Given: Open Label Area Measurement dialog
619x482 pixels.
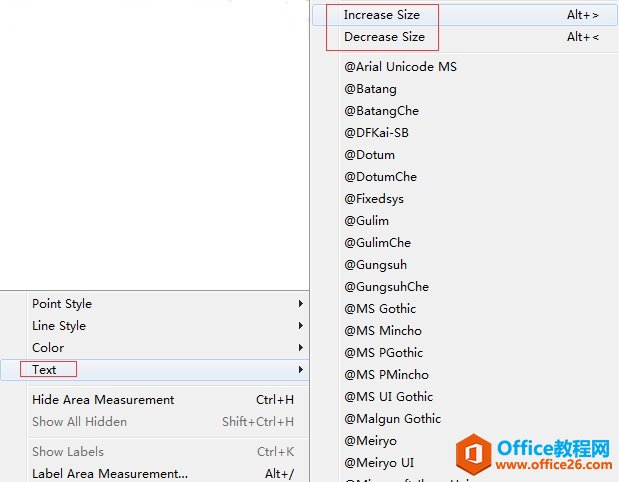Looking at the screenshot, I should [x=154, y=473].
